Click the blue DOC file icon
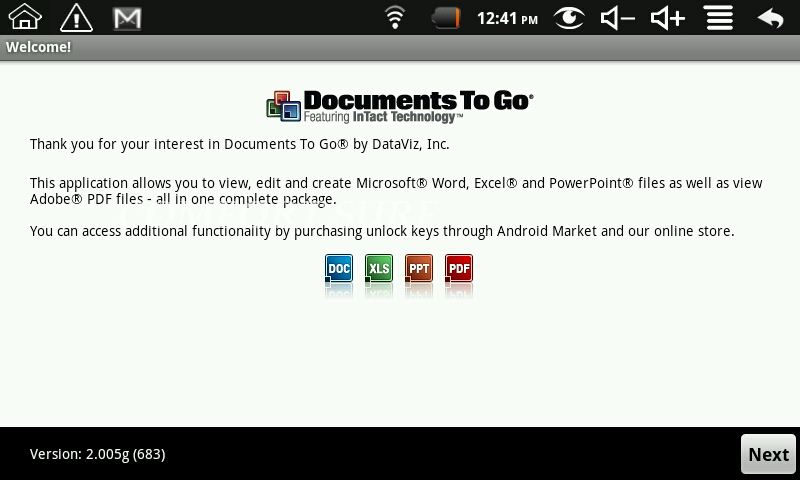The width and height of the screenshot is (800, 480). pyautogui.click(x=339, y=268)
